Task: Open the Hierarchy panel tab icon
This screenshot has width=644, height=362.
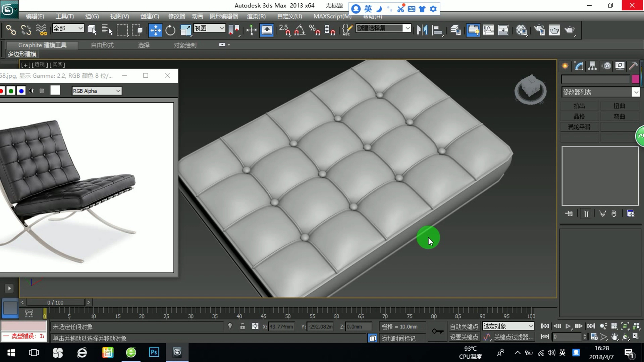Action: click(592, 66)
